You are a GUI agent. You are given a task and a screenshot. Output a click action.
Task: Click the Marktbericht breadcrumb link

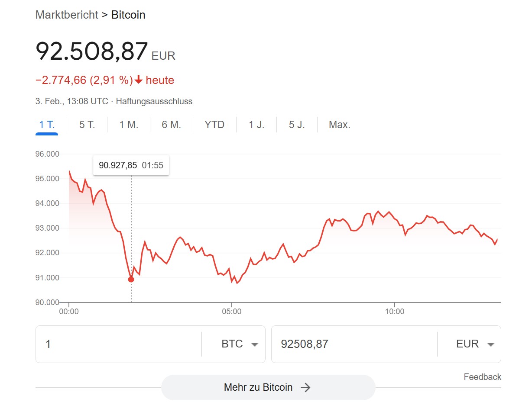pyautogui.click(x=67, y=15)
